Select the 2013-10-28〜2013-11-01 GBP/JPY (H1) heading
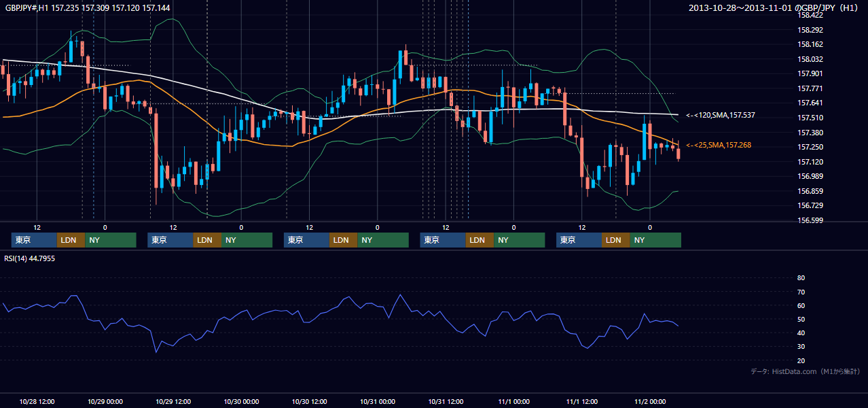The image size is (868, 408). [774, 7]
